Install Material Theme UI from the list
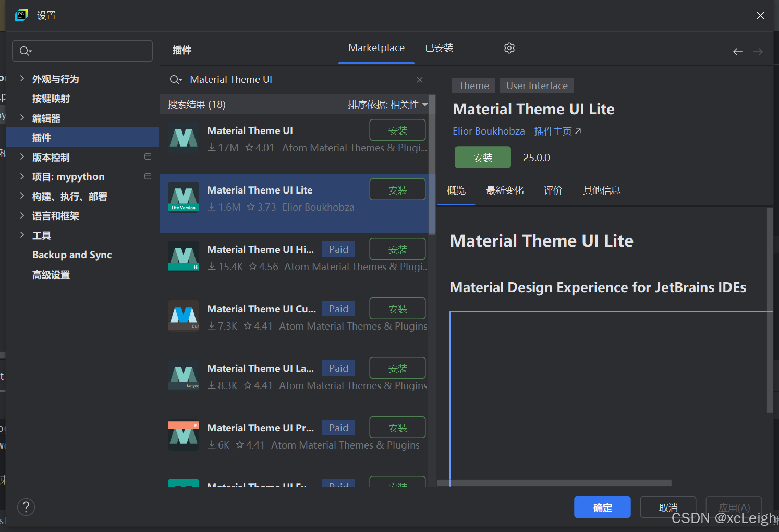Screen dimensions: 779x532 point(398,130)
